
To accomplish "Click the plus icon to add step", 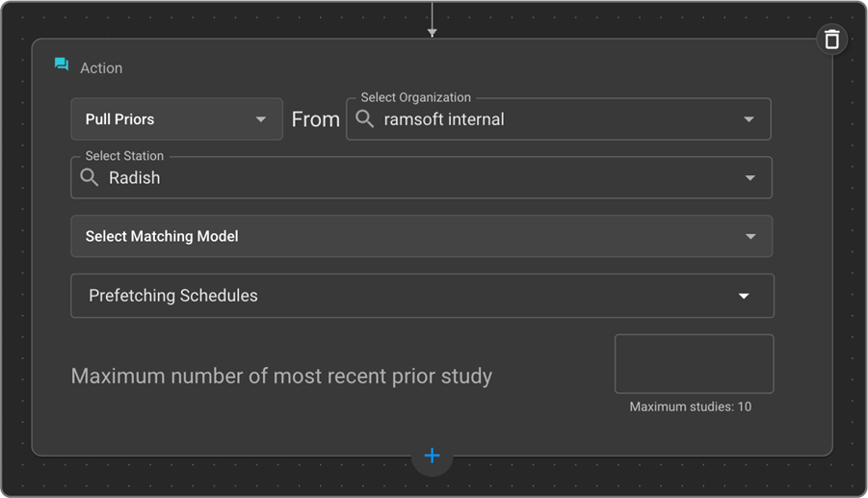I will point(432,456).
